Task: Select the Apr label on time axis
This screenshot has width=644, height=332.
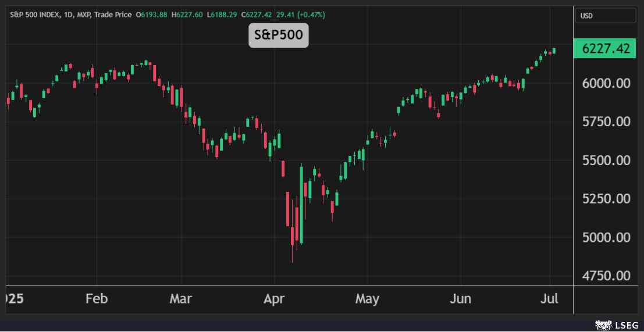Action: click(273, 299)
